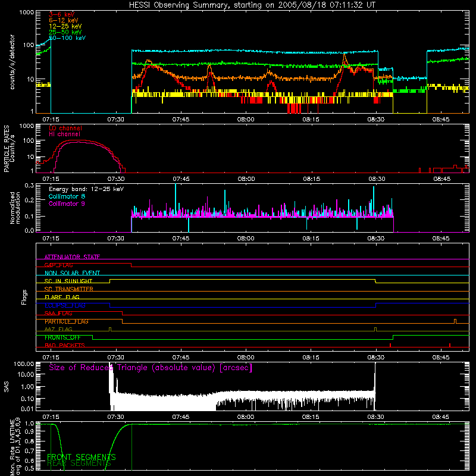Select the 'Collimator 9' legend label
The width and height of the screenshot is (476, 476).
pos(67,203)
